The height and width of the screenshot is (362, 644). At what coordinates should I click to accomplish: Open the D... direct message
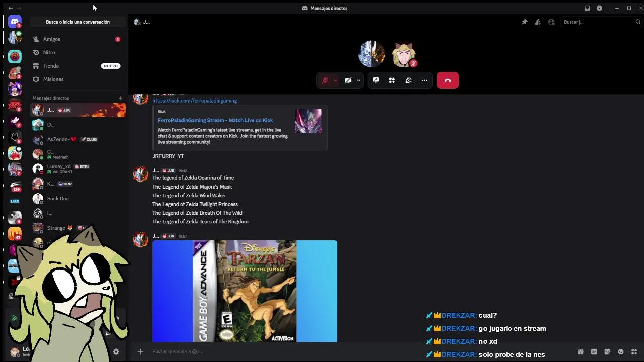point(77,125)
